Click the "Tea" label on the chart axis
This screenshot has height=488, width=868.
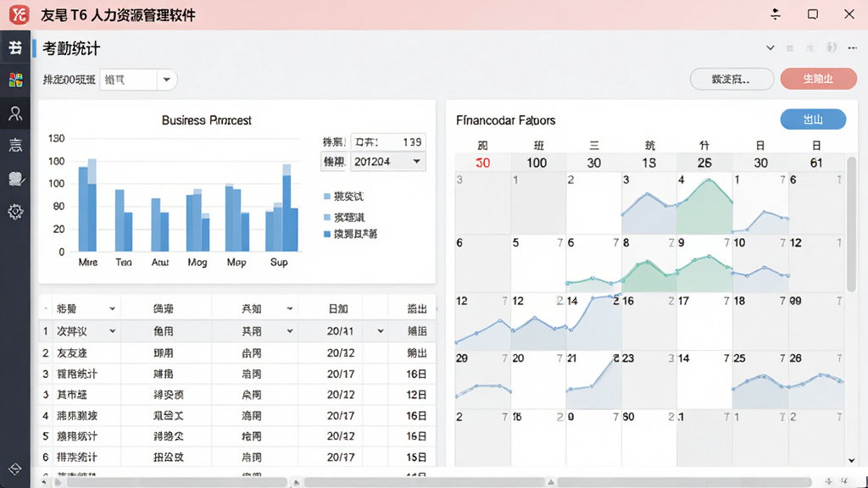(124, 263)
